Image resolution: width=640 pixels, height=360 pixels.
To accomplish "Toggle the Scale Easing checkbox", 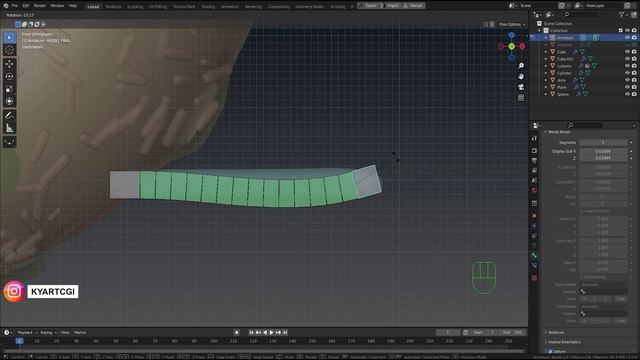I will coord(582,277).
